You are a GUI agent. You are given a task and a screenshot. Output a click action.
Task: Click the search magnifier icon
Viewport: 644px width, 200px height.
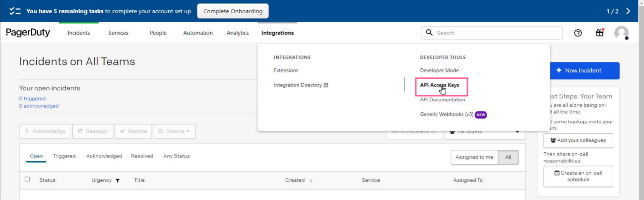429,33
